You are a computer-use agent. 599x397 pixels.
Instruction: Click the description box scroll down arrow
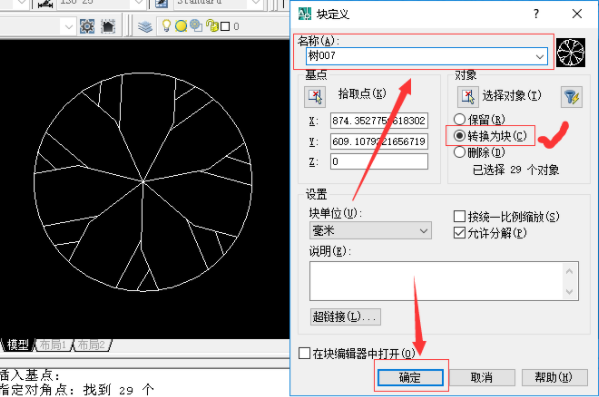pos(569,292)
